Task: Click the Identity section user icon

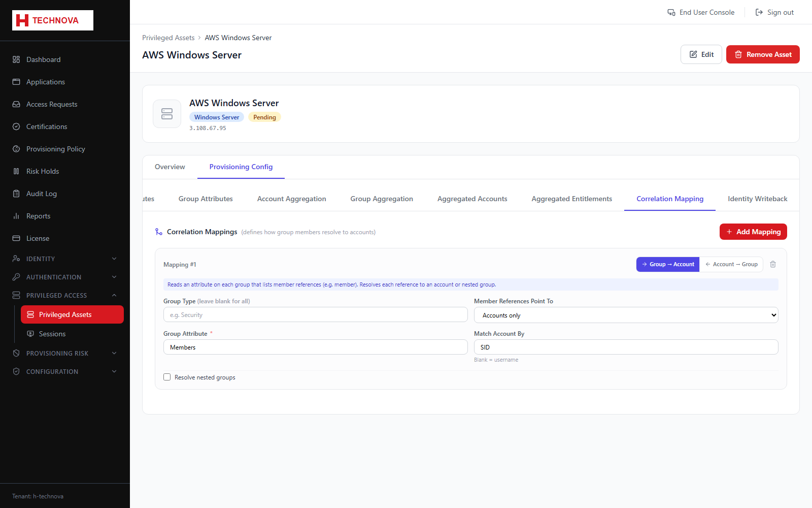Action: click(x=16, y=259)
